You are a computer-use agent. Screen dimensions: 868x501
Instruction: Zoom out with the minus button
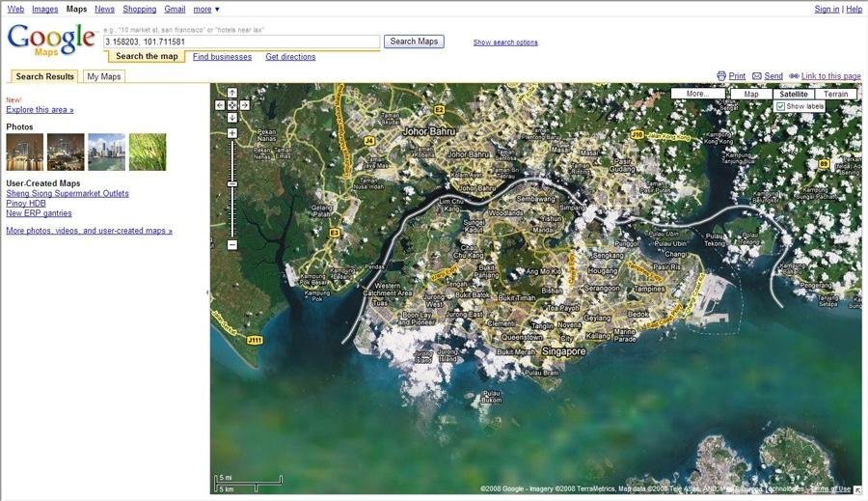point(232,245)
